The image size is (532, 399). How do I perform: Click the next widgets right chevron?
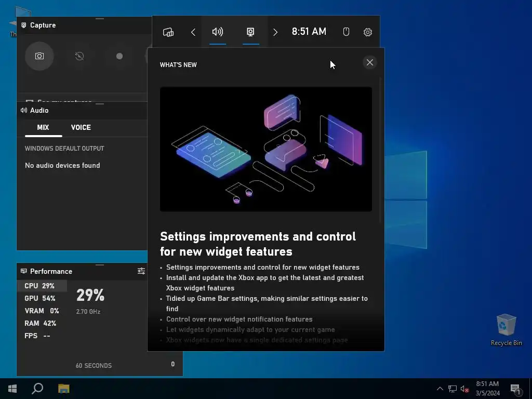click(x=275, y=32)
